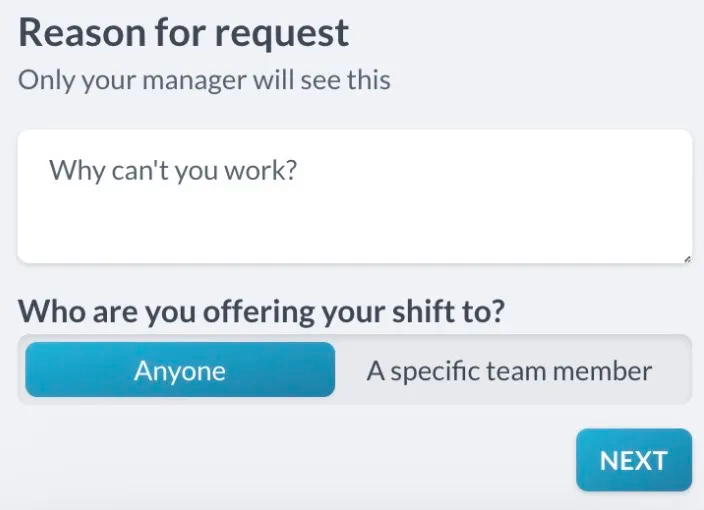Choose "A specific team member" option
The height and width of the screenshot is (510, 704).
[x=509, y=371]
